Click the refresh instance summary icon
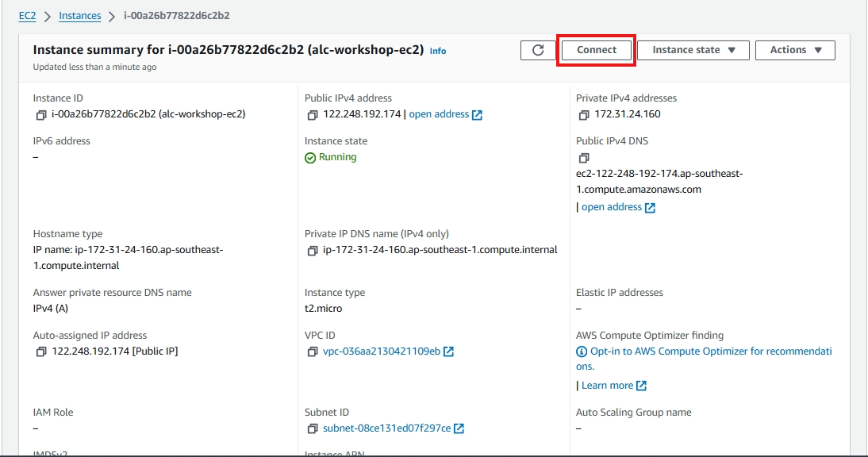 point(538,50)
